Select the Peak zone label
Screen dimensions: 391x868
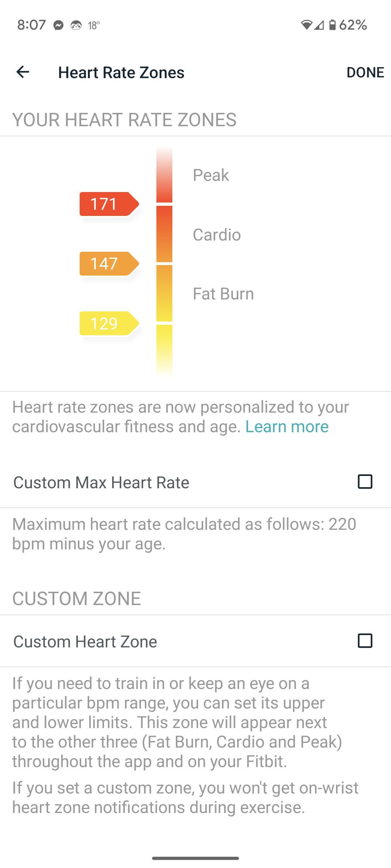tap(211, 175)
